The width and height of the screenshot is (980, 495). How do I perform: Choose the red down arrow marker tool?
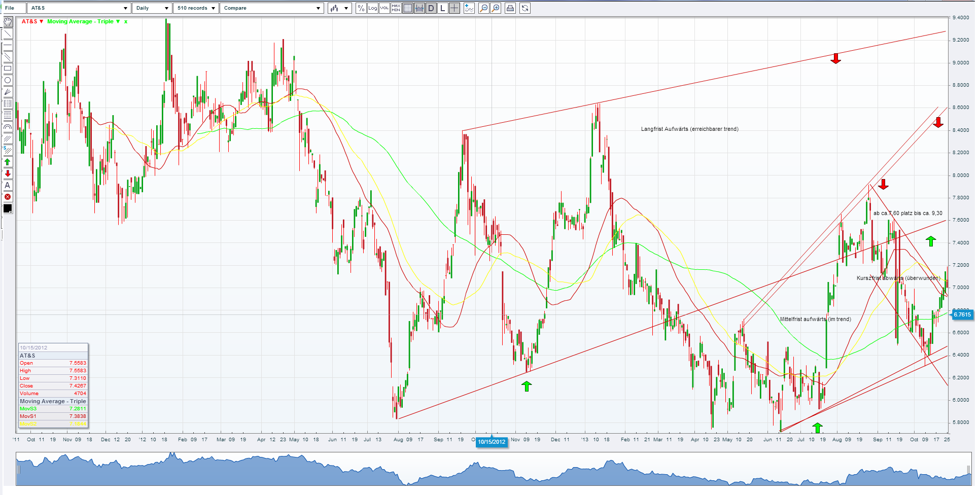(8, 173)
